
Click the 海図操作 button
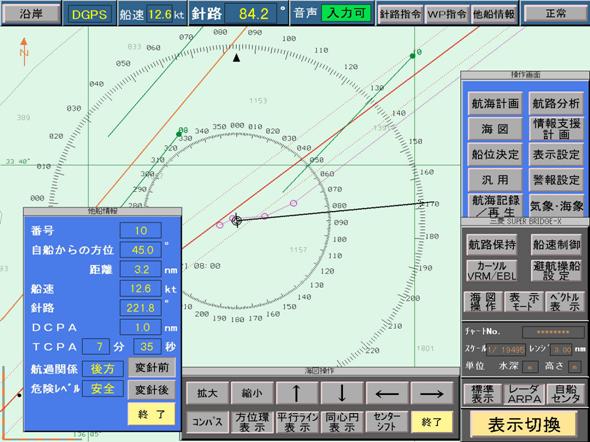[x=482, y=302]
